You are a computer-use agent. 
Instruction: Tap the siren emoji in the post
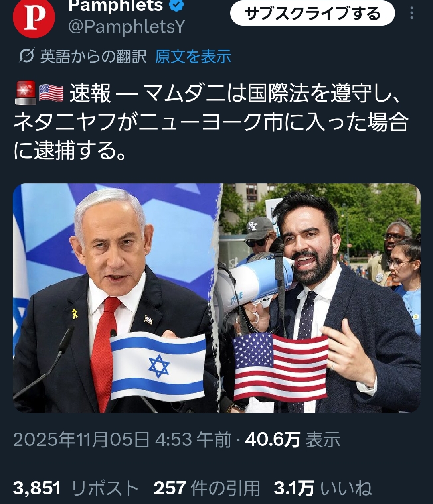(x=25, y=93)
